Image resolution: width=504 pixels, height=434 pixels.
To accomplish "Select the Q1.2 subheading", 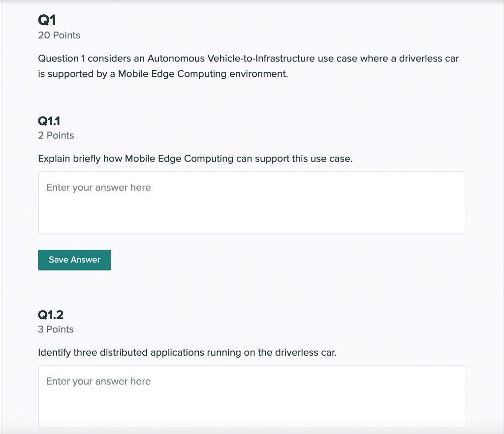I will pyautogui.click(x=51, y=315).
